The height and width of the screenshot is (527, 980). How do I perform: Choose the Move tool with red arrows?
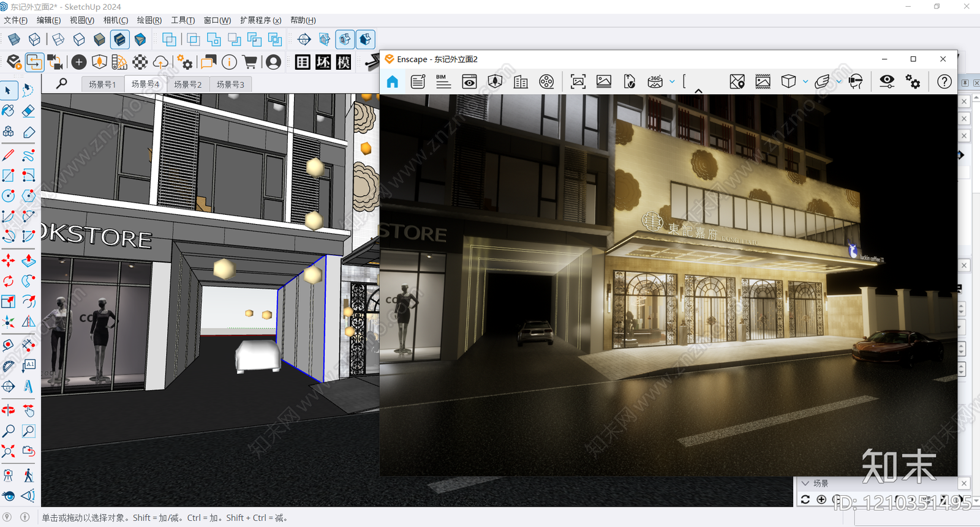point(9,261)
